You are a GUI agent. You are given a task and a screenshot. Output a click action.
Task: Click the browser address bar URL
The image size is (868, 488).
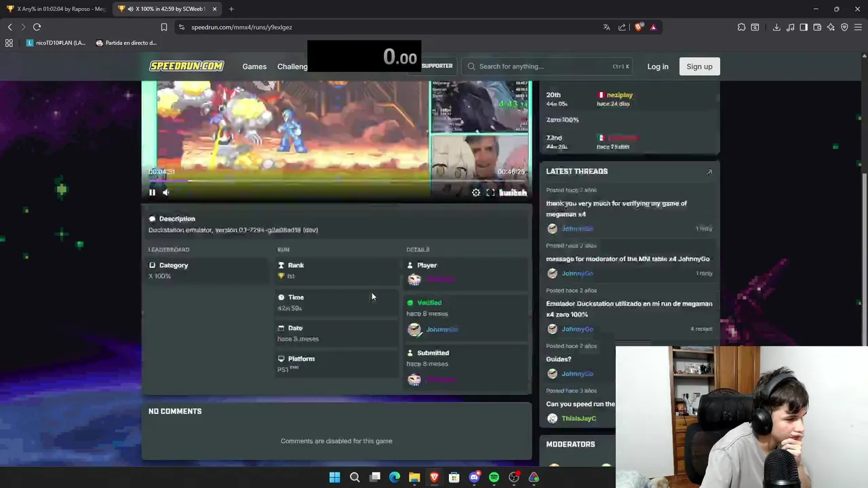click(241, 27)
